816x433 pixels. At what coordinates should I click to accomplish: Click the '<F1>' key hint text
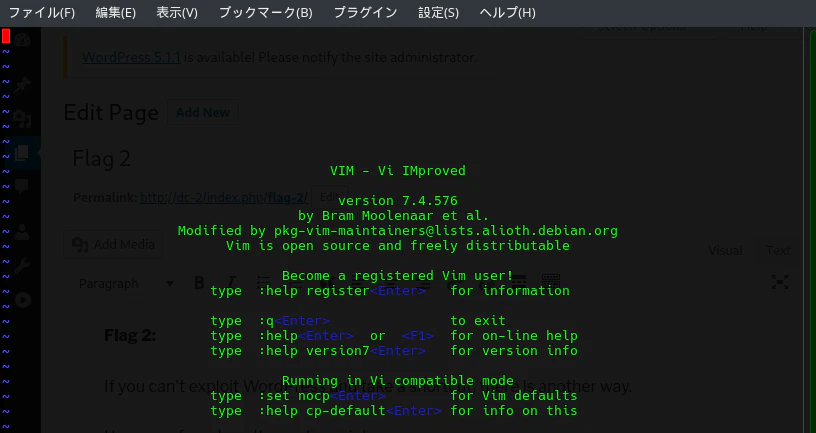[x=418, y=336]
